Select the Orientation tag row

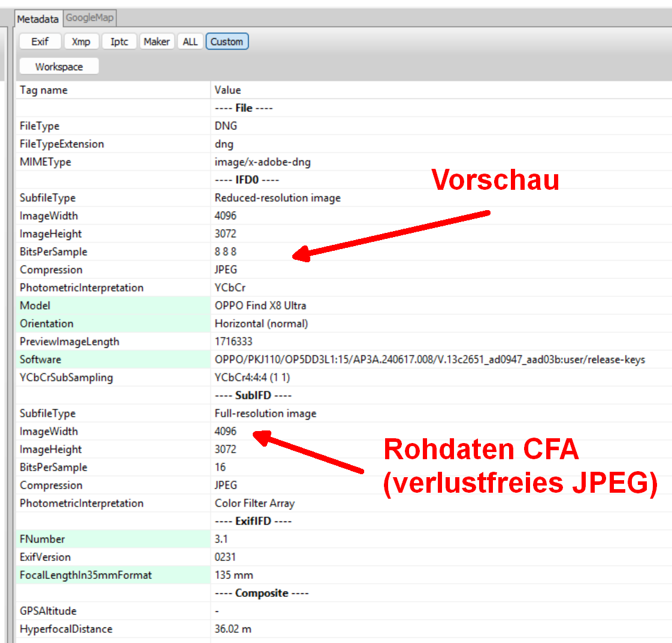click(x=47, y=323)
